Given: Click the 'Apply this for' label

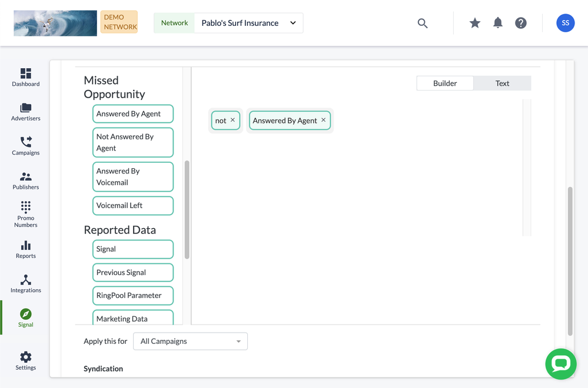Looking at the screenshot, I should (x=105, y=341).
